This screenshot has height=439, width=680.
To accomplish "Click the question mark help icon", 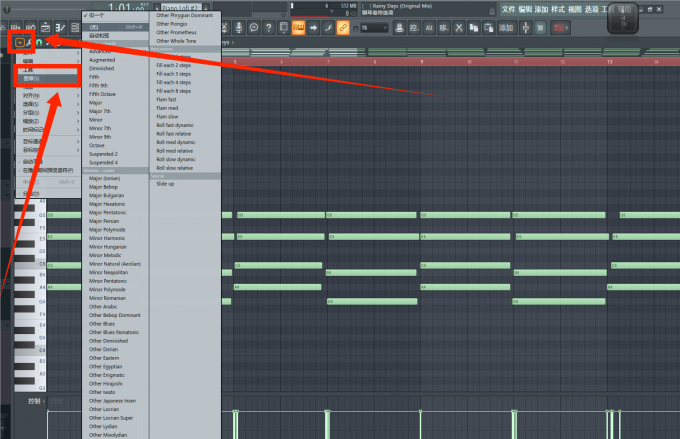I will 271,27.
